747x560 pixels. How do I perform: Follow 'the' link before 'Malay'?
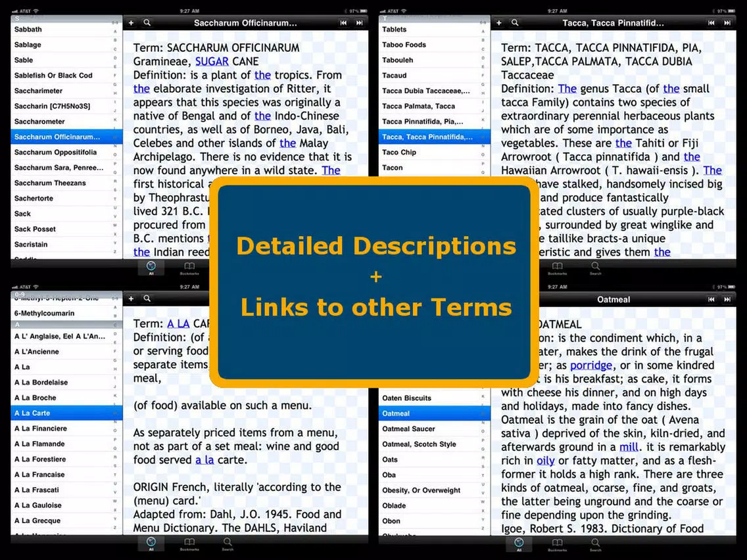tap(288, 143)
